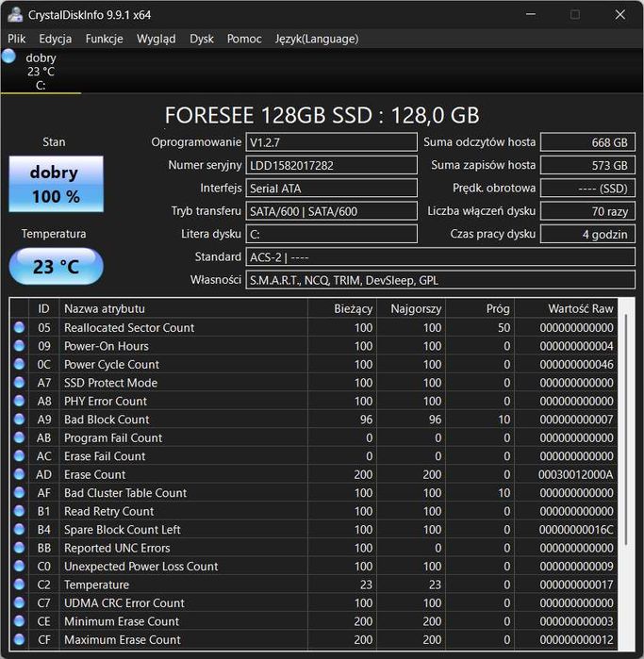Click the Tryb transferu field SATA/600
Image resolution: width=644 pixels, height=659 pixels.
pyautogui.click(x=331, y=211)
